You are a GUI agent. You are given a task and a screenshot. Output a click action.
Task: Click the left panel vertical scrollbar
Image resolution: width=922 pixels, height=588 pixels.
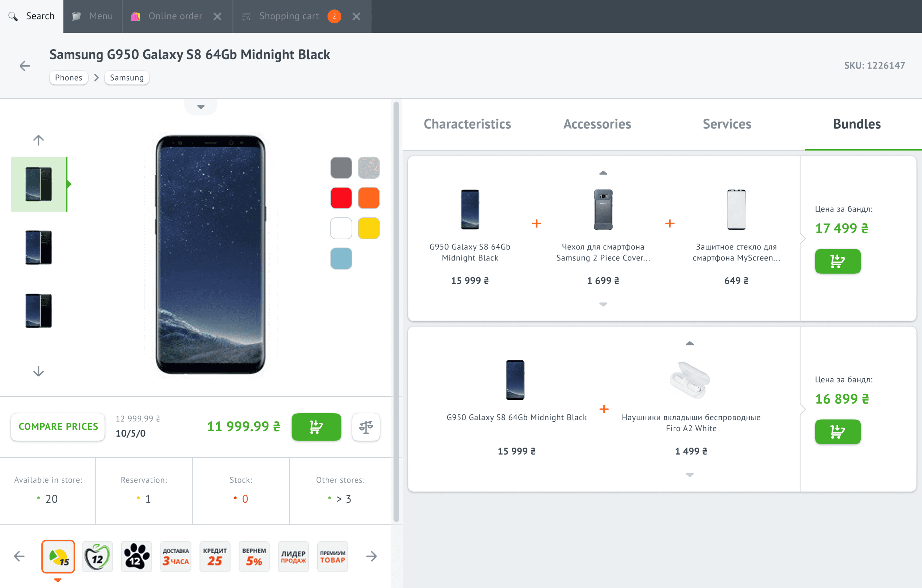pyautogui.click(x=396, y=312)
